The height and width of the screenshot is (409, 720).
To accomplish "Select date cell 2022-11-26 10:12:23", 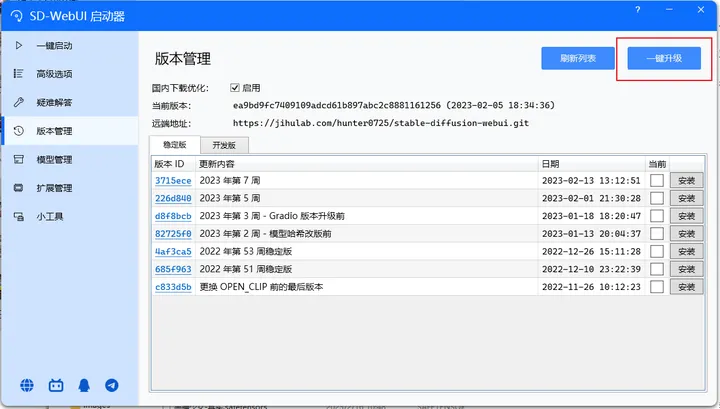I will click(x=591, y=287).
